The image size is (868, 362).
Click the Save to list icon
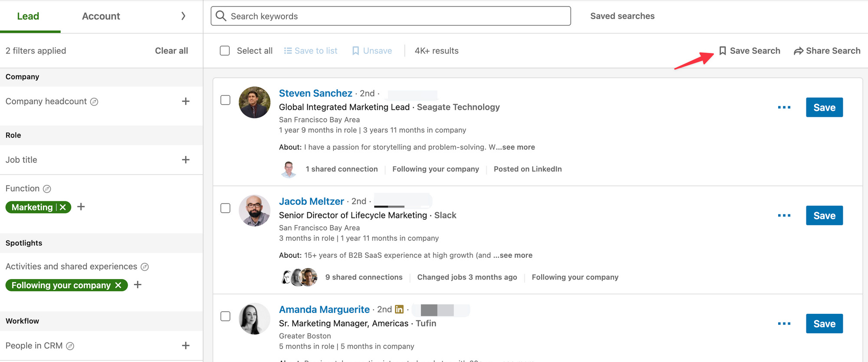pos(288,51)
